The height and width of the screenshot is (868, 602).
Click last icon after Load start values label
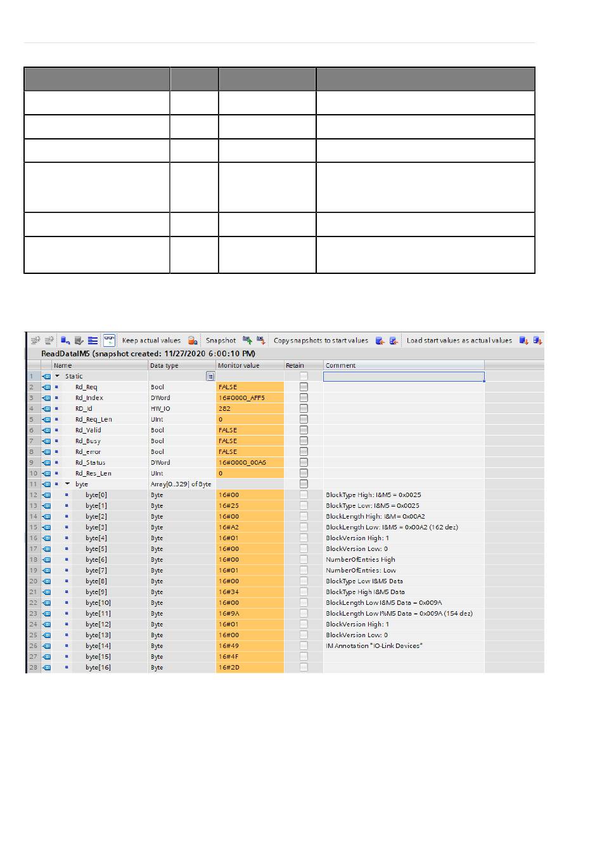[x=537, y=340]
